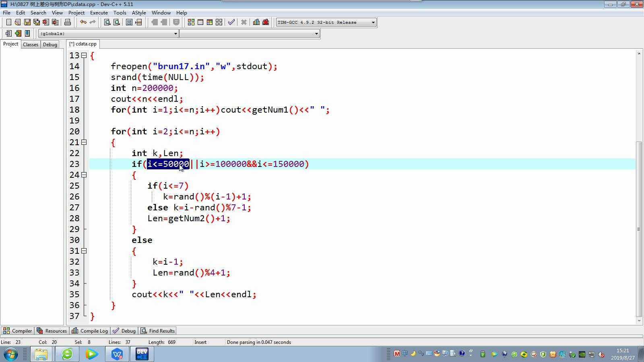Open the Help menu
644x362 pixels.
[x=182, y=12]
